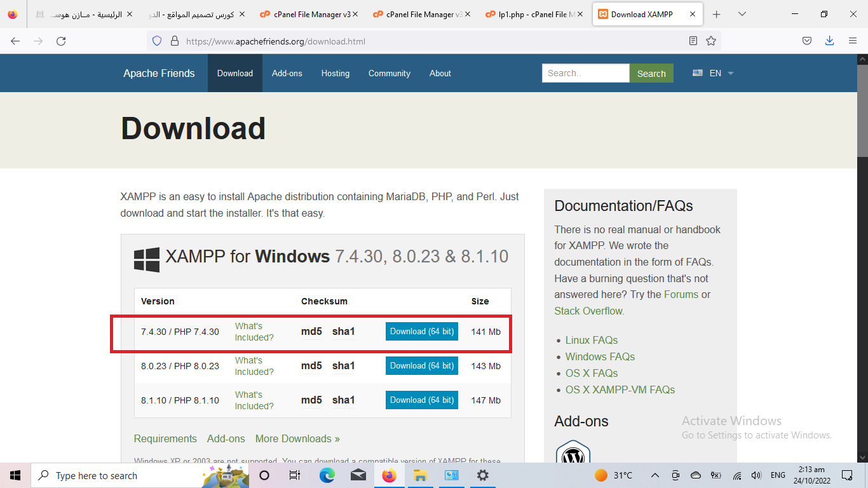The image size is (868, 488).
Task: Open a new browser tab
Action: (717, 14)
